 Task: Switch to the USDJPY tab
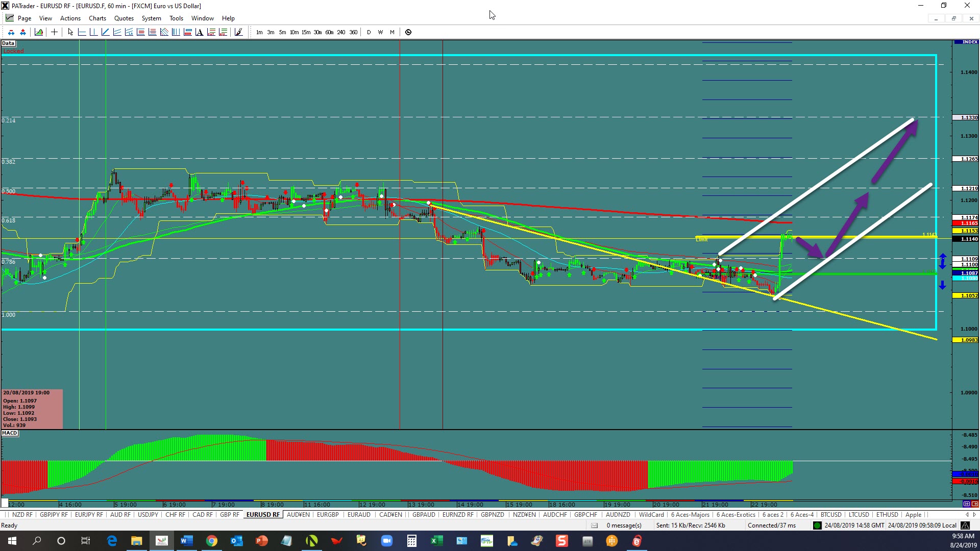148,515
